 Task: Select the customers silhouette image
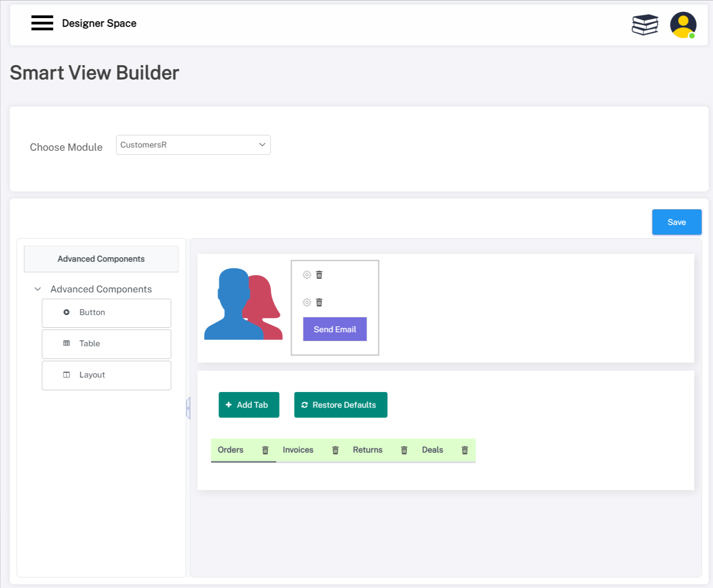[x=243, y=304]
